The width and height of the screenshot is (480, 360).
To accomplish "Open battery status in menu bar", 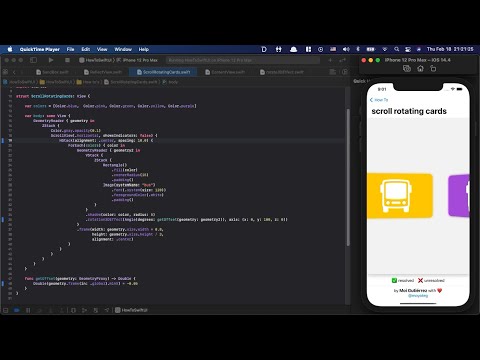I will [x=371, y=49].
